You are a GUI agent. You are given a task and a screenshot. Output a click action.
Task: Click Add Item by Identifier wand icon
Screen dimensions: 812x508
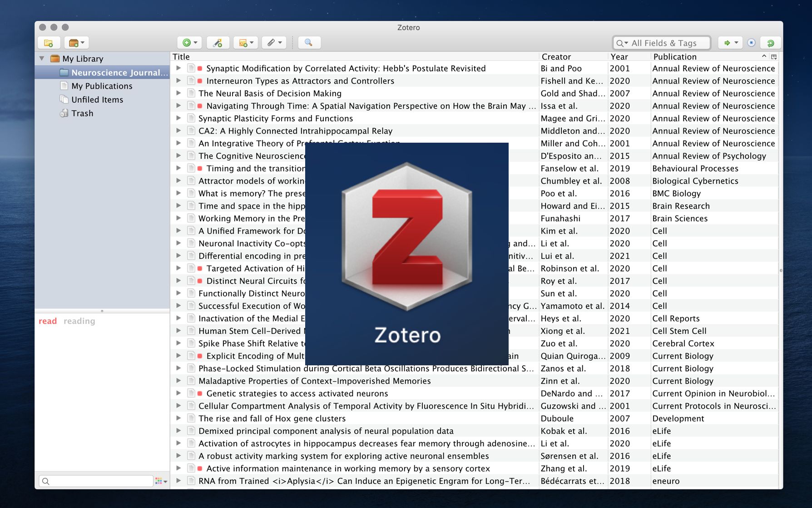(x=218, y=43)
